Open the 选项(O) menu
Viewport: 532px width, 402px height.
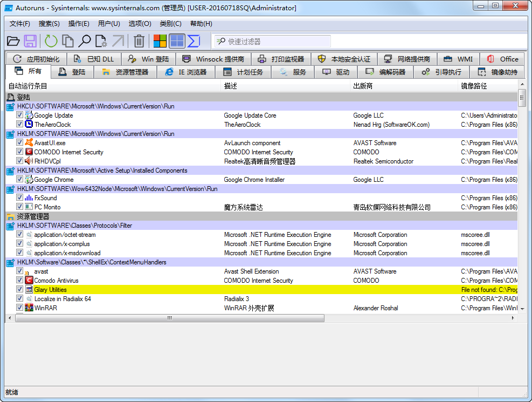[x=140, y=24]
